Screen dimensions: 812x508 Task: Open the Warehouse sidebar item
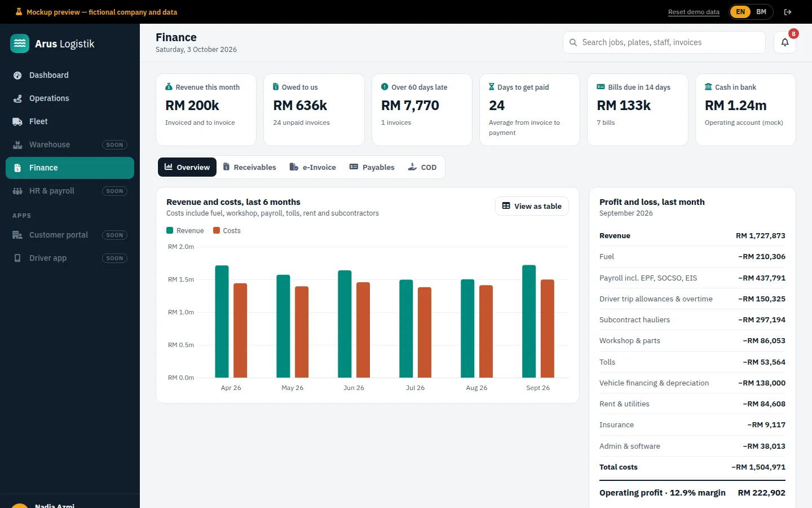70,144
